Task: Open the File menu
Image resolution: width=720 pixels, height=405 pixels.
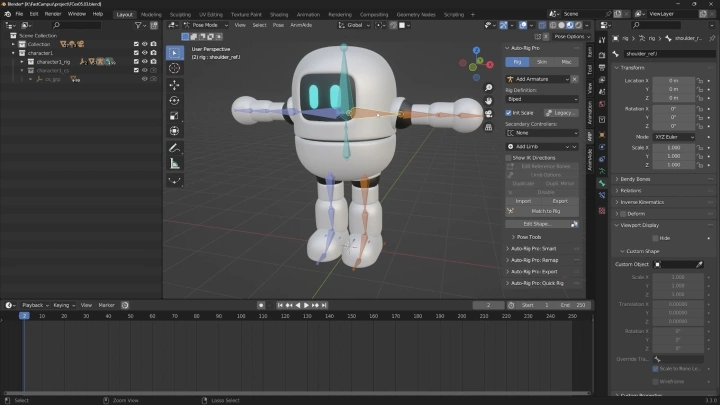Action: coord(19,14)
